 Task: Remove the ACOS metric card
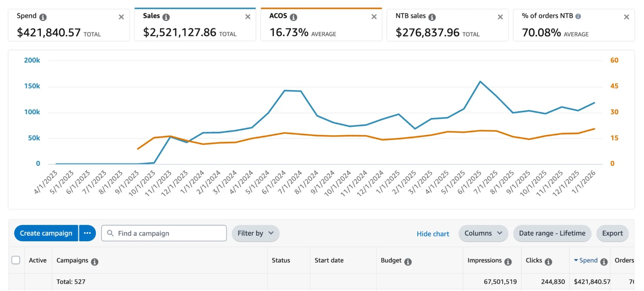tap(374, 17)
